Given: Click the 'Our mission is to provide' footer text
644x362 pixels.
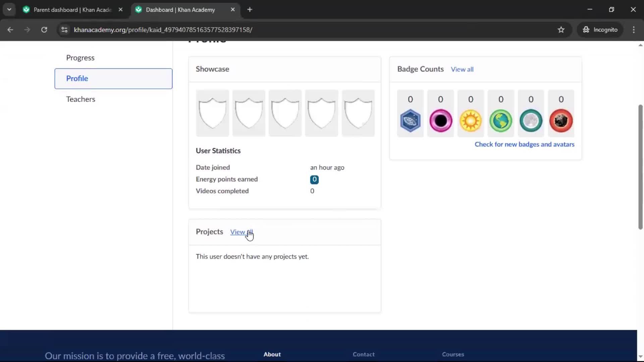Looking at the screenshot, I should pyautogui.click(x=135, y=356).
